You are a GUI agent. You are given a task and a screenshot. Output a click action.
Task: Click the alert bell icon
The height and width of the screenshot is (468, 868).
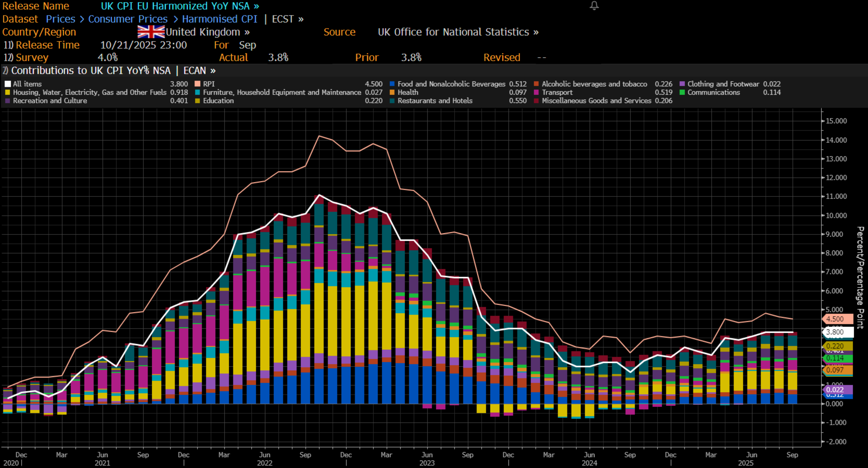[594, 6]
